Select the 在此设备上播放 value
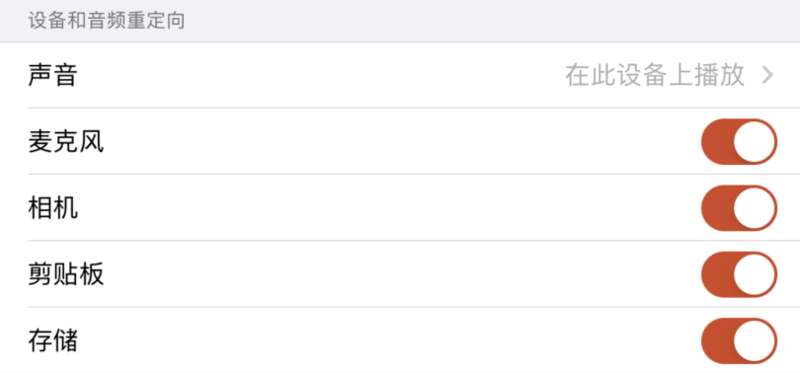The image size is (800, 373). tap(655, 76)
